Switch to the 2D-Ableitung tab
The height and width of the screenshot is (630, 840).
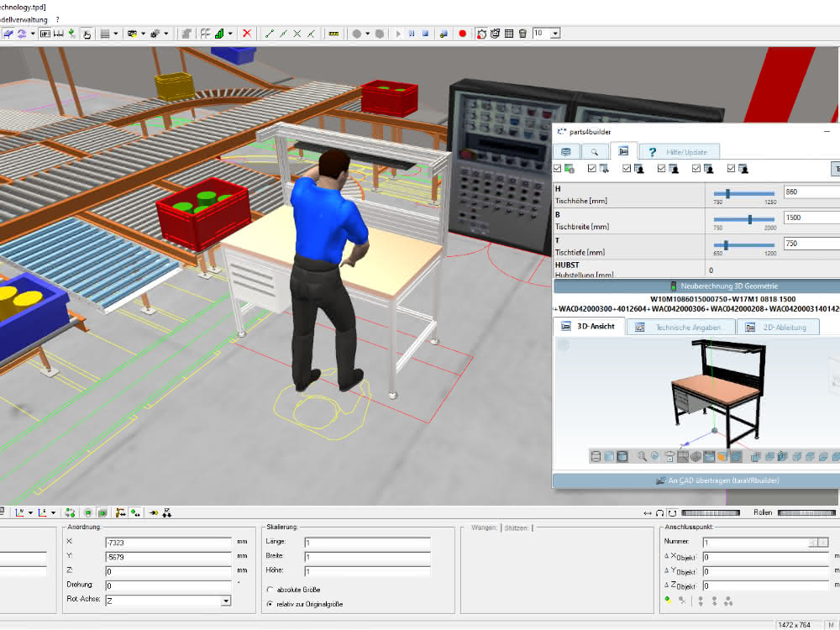click(x=778, y=328)
